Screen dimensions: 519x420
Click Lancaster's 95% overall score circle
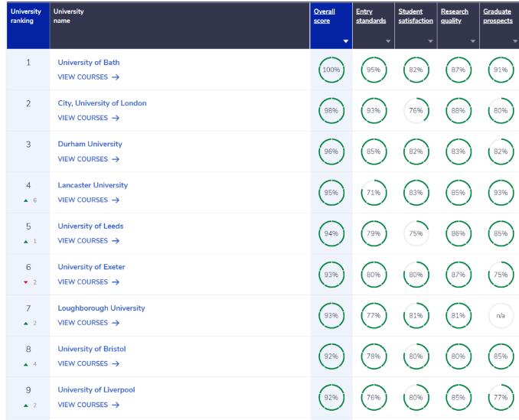pos(331,193)
